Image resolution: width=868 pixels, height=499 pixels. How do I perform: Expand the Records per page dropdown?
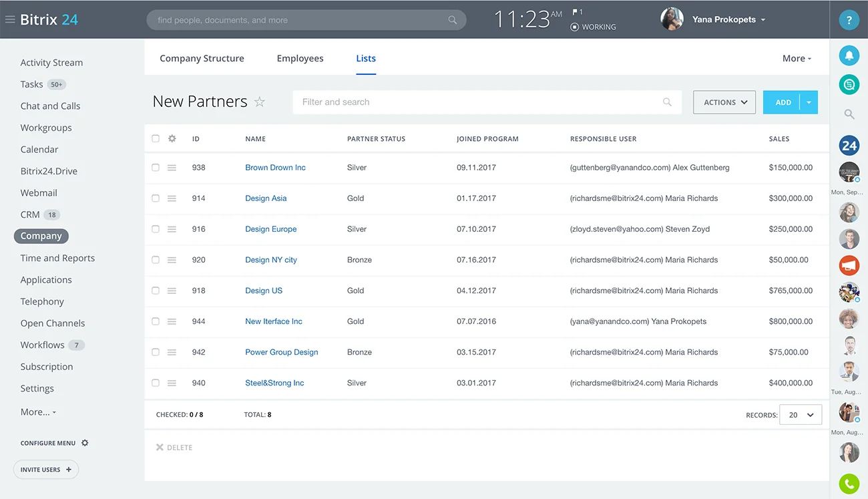801,415
